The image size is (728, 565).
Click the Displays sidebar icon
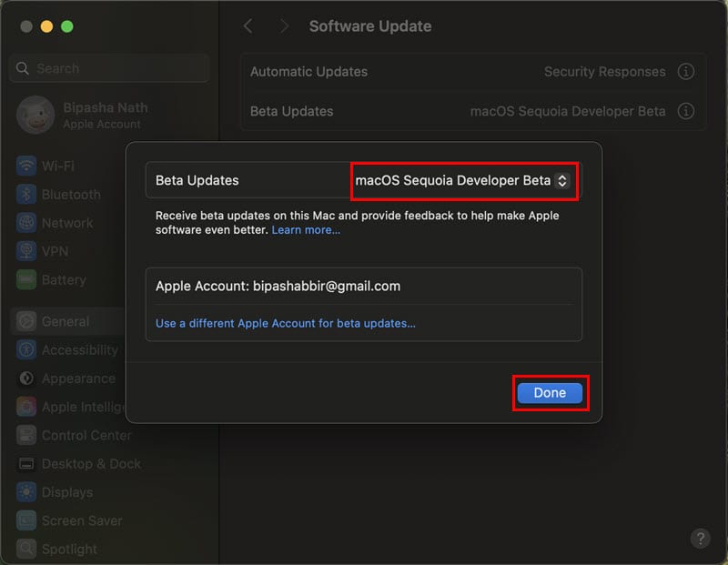point(26,492)
